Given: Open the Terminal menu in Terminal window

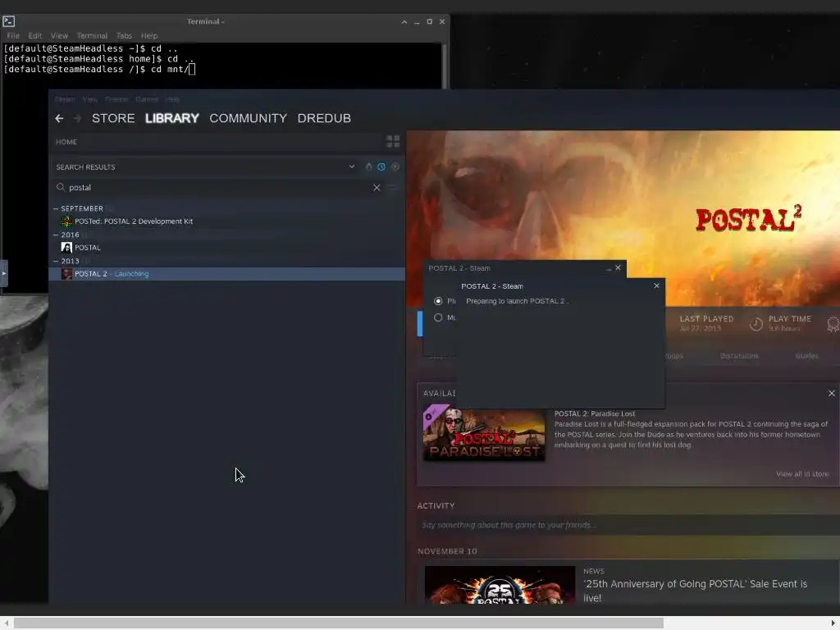Looking at the screenshot, I should point(92,36).
